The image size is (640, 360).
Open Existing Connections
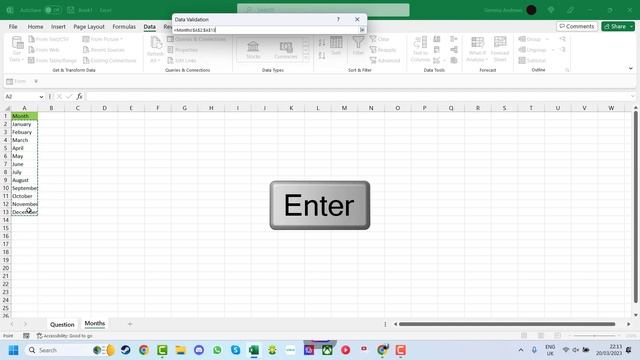click(x=109, y=60)
